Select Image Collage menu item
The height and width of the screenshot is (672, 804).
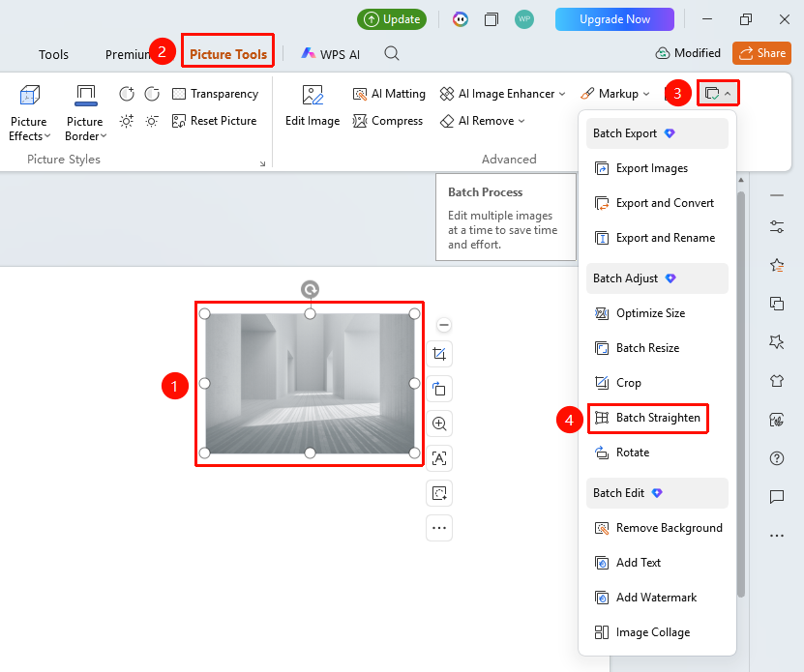click(657, 632)
